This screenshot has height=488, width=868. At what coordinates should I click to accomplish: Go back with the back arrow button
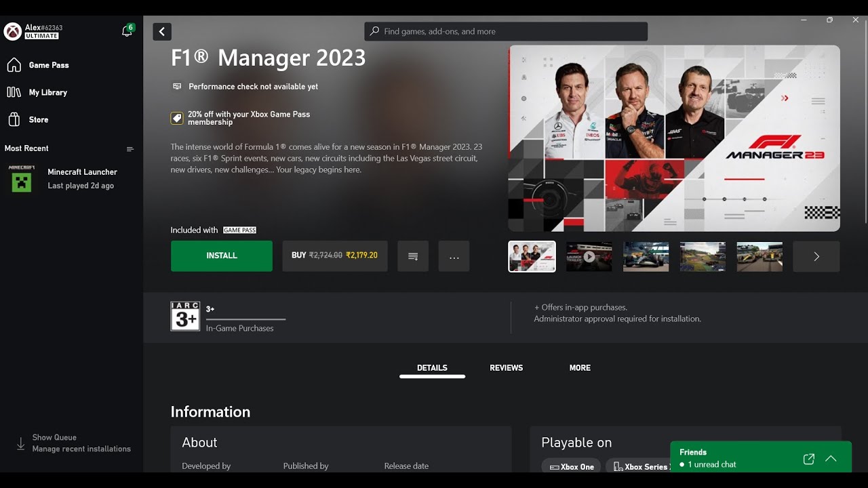pyautogui.click(x=162, y=32)
